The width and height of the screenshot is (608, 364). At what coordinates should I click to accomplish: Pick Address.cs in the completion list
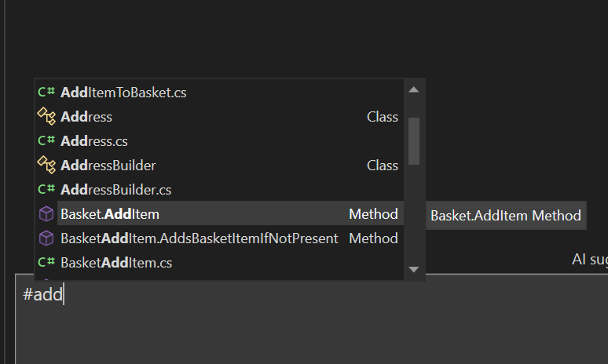(x=94, y=141)
